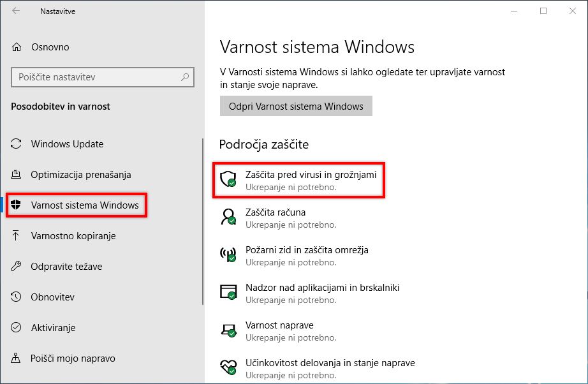Open "Aktiviranje" via its checkmark icon
588x384 pixels.
tap(16, 327)
